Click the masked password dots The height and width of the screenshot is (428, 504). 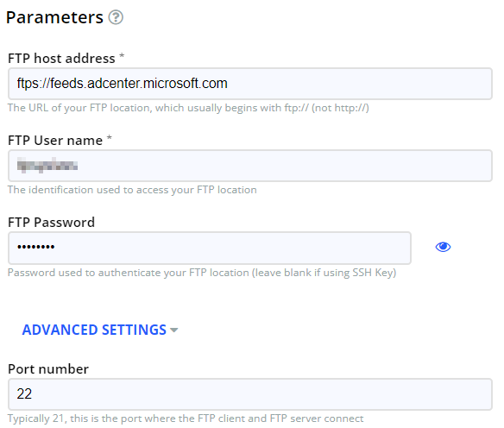coord(35,247)
